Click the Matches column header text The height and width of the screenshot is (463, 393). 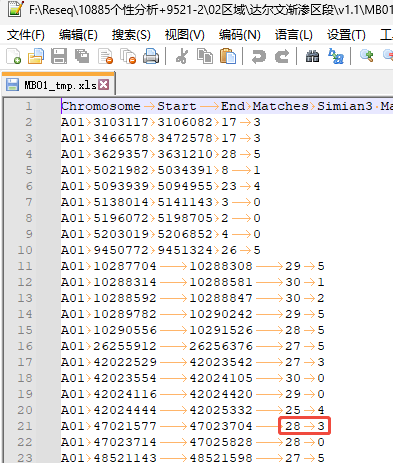point(280,106)
